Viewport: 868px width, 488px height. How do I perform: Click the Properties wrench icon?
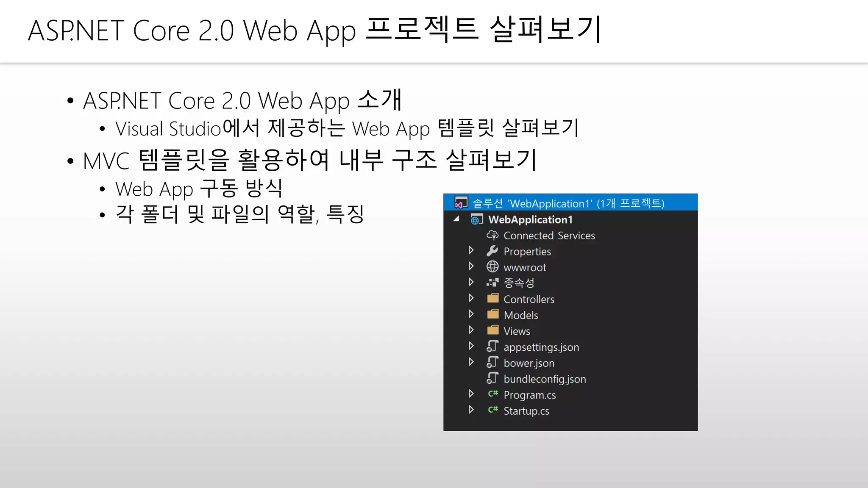(492, 251)
